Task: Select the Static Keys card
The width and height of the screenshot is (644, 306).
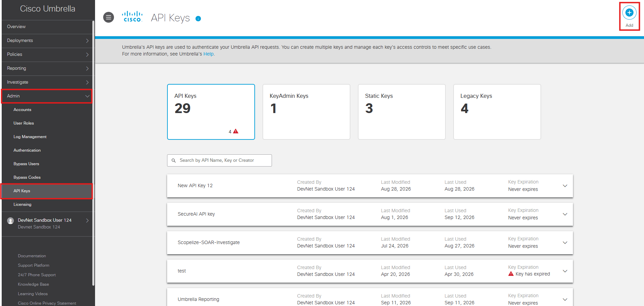Action: pyautogui.click(x=402, y=112)
